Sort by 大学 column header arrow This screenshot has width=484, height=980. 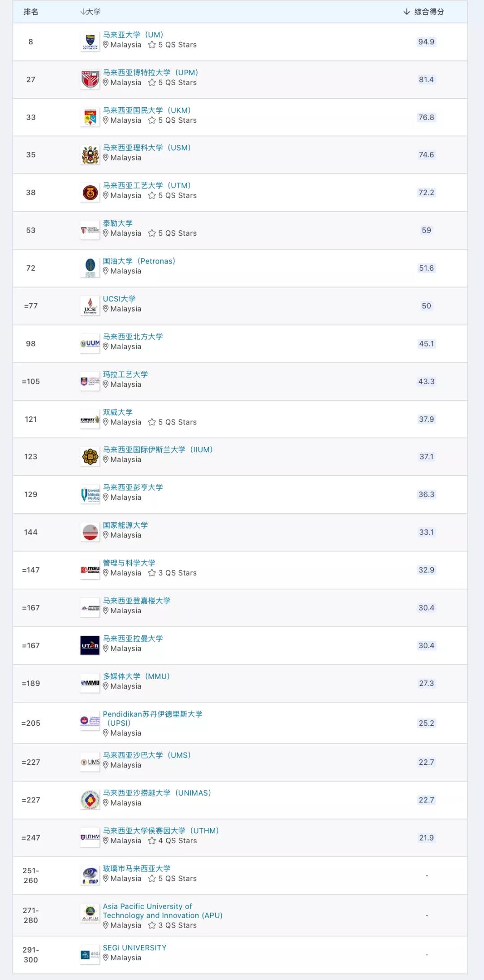pyautogui.click(x=83, y=12)
